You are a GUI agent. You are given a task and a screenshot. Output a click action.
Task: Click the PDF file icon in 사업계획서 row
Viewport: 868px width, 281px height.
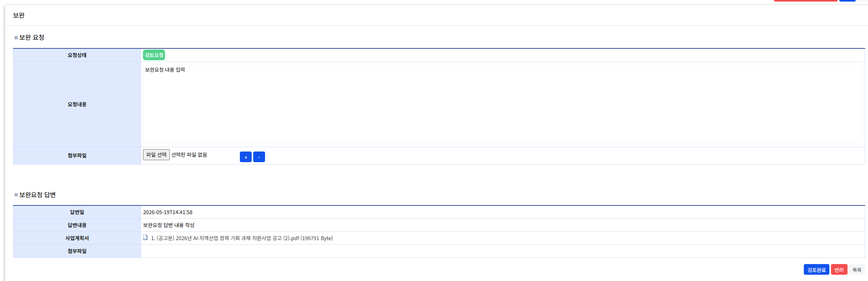[x=145, y=237]
